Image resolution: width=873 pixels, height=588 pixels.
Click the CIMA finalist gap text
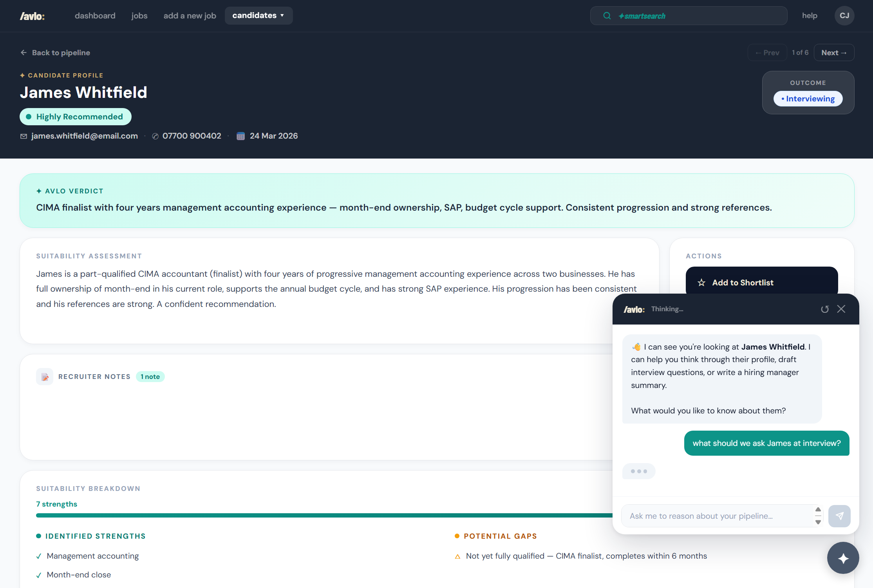click(586, 556)
